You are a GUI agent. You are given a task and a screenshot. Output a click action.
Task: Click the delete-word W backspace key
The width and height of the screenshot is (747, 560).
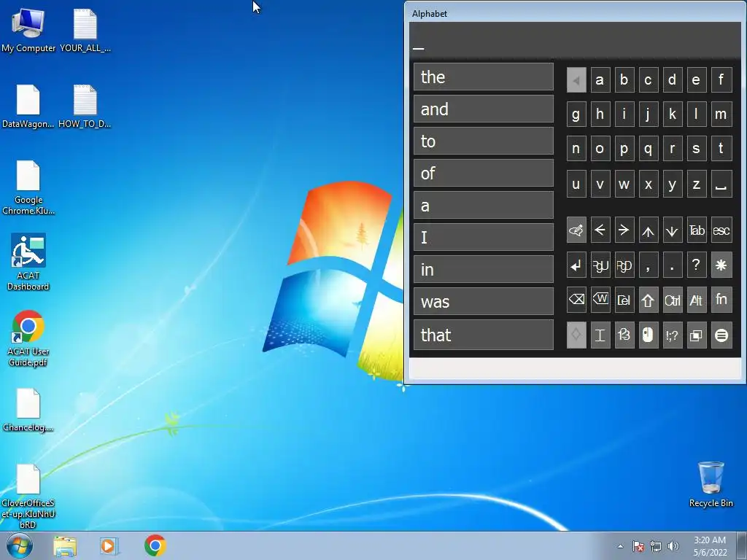[x=600, y=300]
